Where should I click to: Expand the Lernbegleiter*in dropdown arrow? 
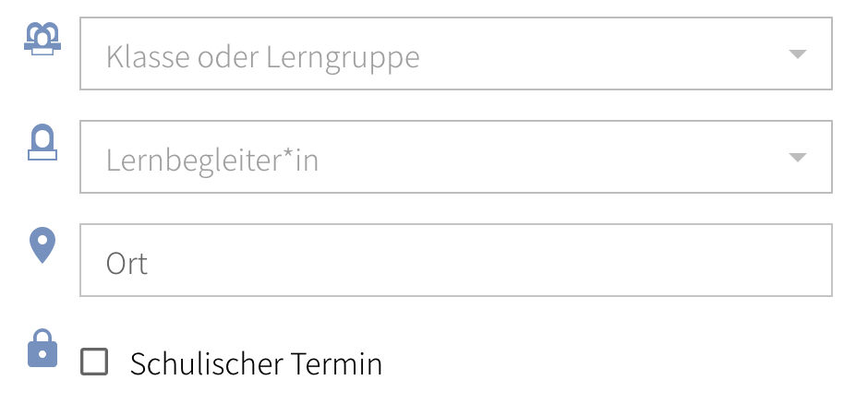pos(798,158)
